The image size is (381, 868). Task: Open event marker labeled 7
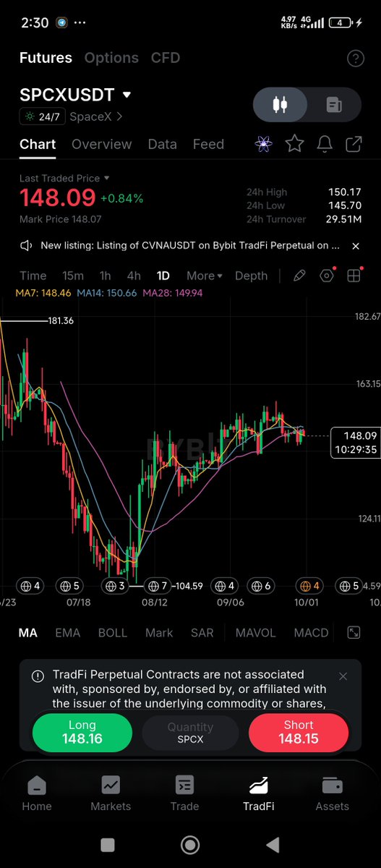pyautogui.click(x=157, y=586)
